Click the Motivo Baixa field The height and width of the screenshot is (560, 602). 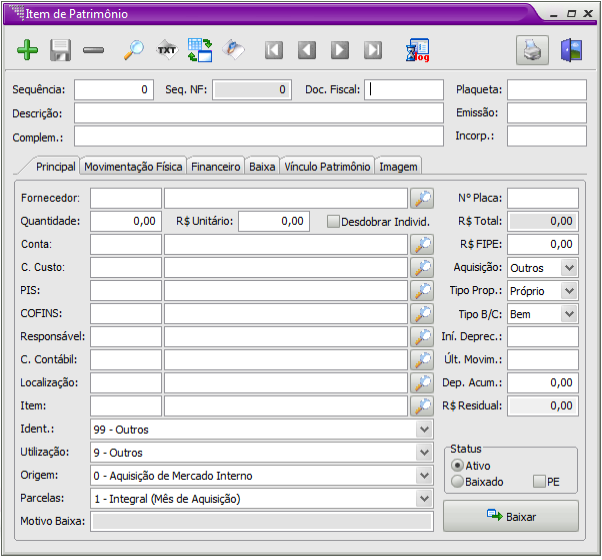(x=262, y=521)
